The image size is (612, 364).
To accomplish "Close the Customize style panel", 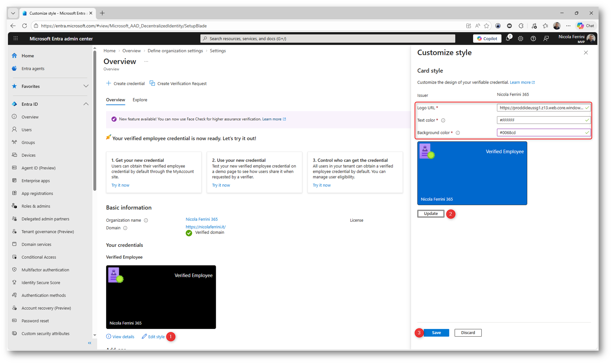I will [586, 52].
